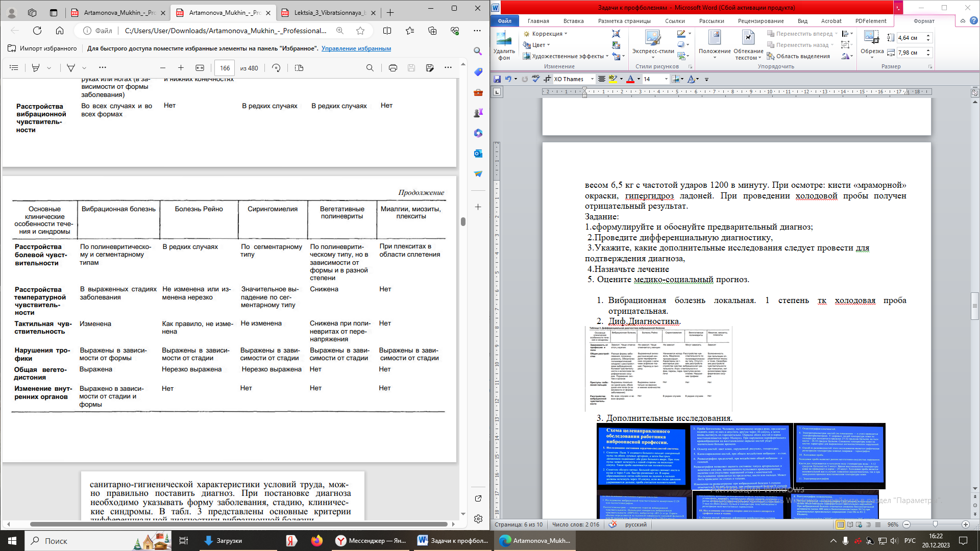Switch to Разметка страницы ribbon tab

[624, 21]
